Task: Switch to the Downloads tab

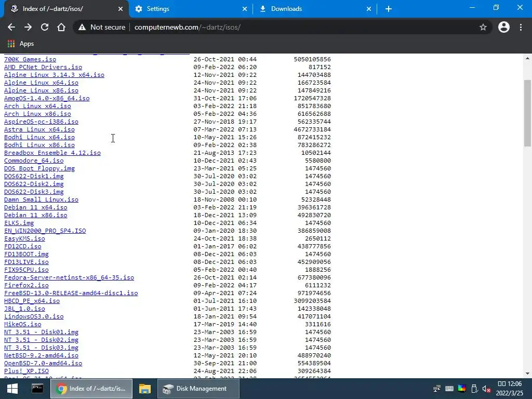Action: tap(315, 9)
